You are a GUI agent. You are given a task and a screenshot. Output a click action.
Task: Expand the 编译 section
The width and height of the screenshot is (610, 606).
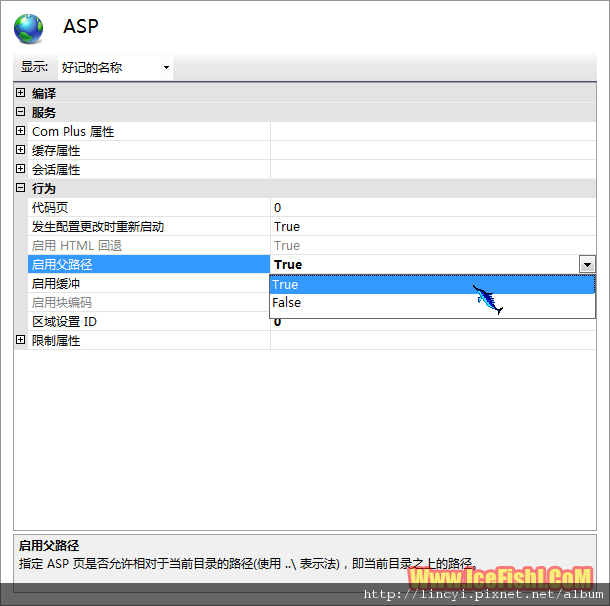point(21,93)
